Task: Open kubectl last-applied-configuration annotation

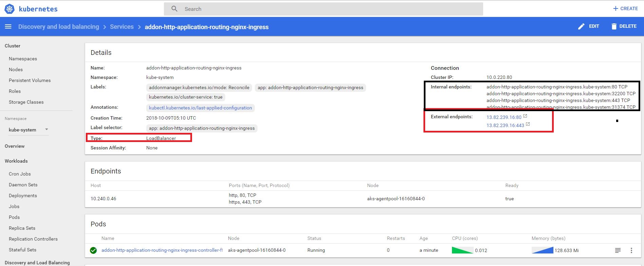Action: point(201,108)
